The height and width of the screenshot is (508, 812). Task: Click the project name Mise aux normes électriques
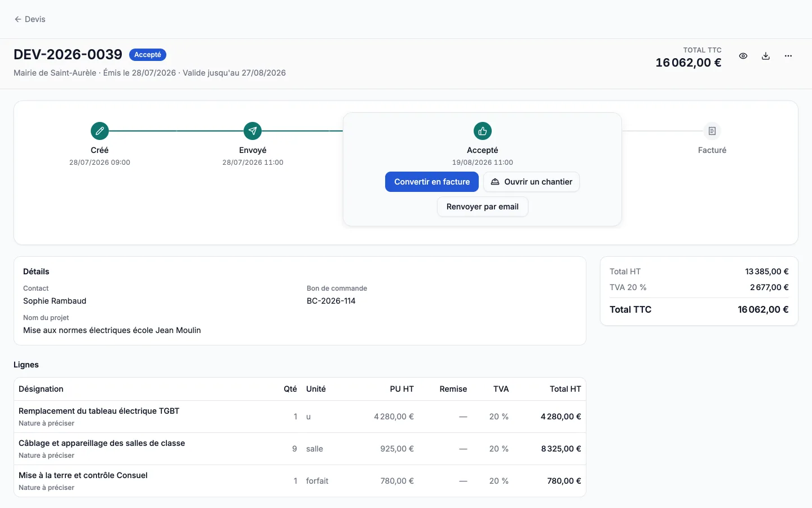(x=112, y=330)
